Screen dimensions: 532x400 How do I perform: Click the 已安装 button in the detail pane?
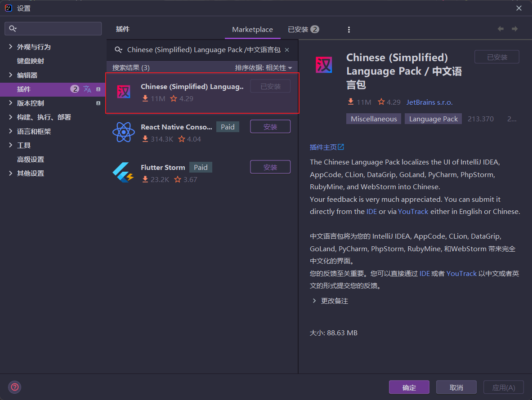click(x=497, y=57)
